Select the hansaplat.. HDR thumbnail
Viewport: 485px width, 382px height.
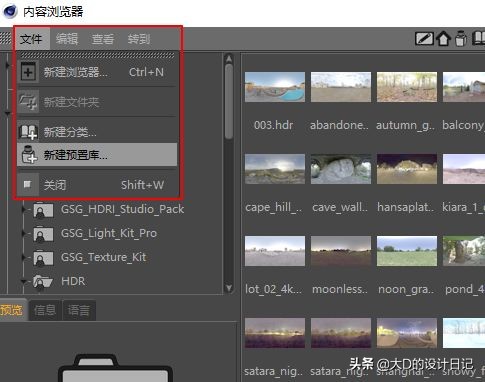click(x=407, y=169)
